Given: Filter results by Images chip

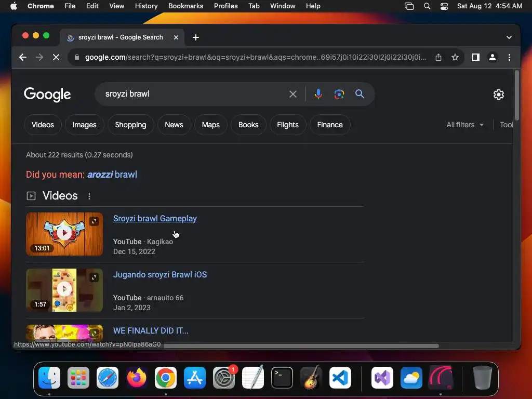Looking at the screenshot, I should coord(85,125).
